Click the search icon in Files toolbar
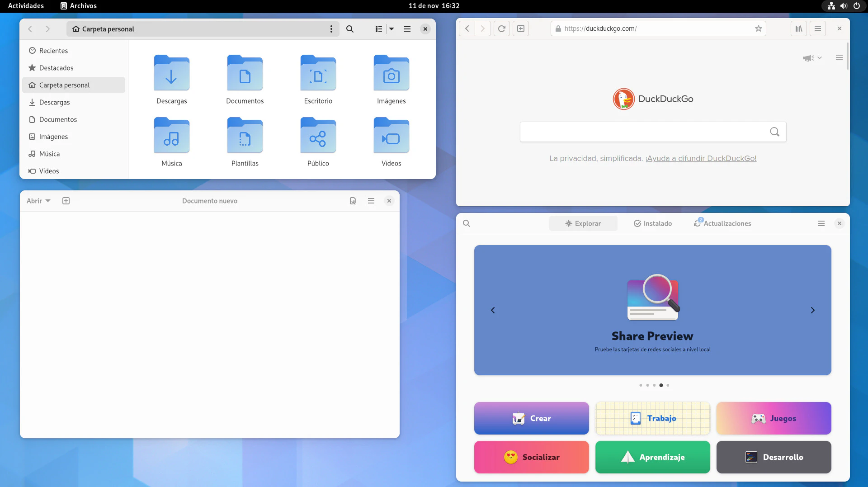Image resolution: width=868 pixels, height=487 pixels. [349, 29]
